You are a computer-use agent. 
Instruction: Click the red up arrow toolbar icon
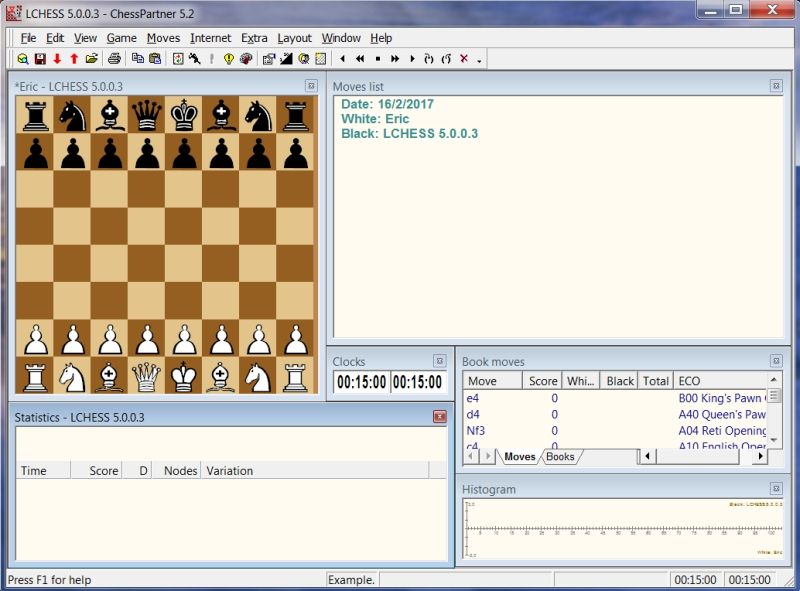tap(74, 59)
